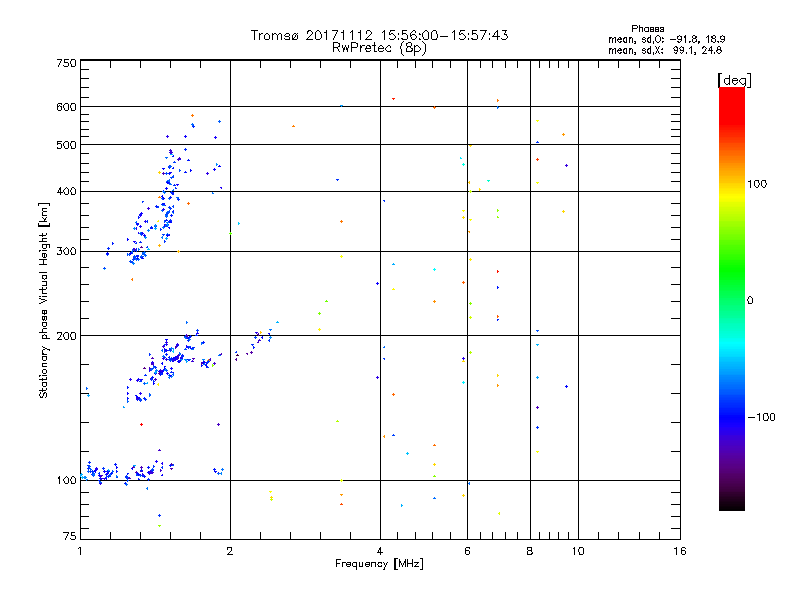The width and height of the screenshot is (800, 600).
Task: Click the y-axis '100' tick label
Action: coord(66,480)
